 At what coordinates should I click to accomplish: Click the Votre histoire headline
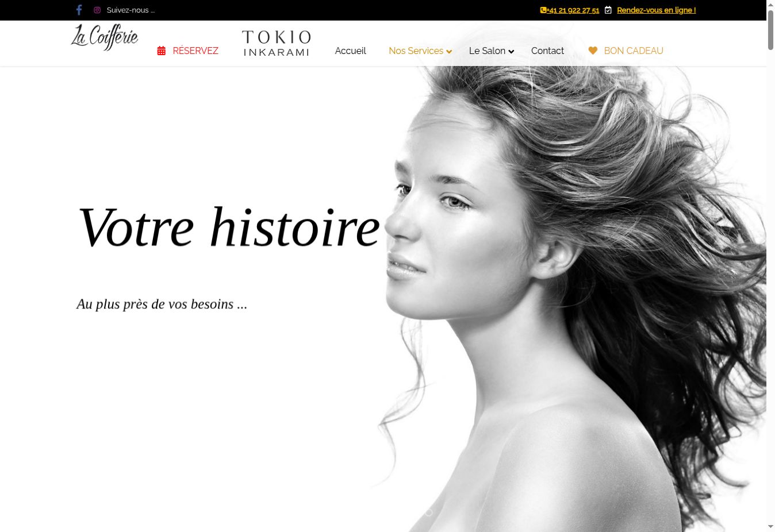click(229, 227)
